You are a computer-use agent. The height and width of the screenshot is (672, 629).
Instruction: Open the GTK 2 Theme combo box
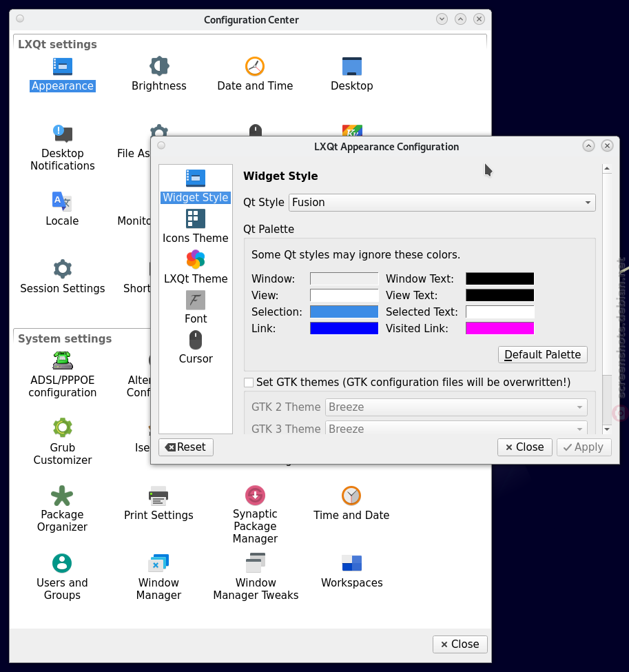456,407
